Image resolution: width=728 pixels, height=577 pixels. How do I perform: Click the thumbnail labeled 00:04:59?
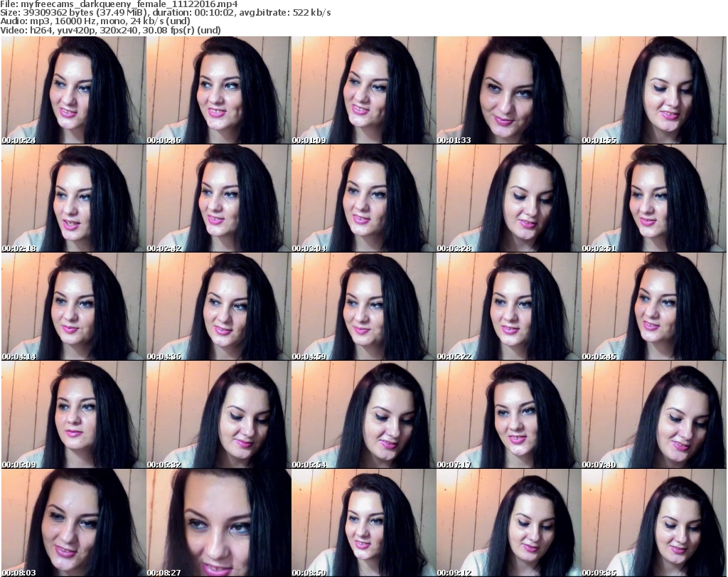pos(363,307)
